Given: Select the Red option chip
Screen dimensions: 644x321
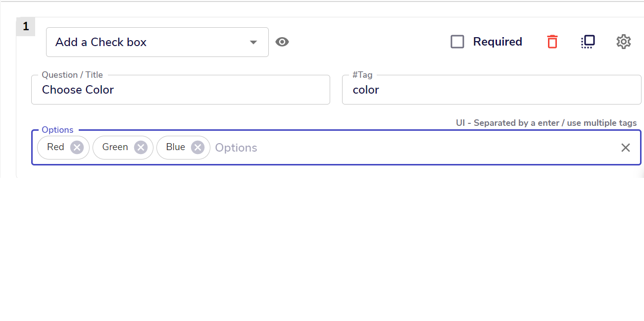Looking at the screenshot, I should point(55,147).
